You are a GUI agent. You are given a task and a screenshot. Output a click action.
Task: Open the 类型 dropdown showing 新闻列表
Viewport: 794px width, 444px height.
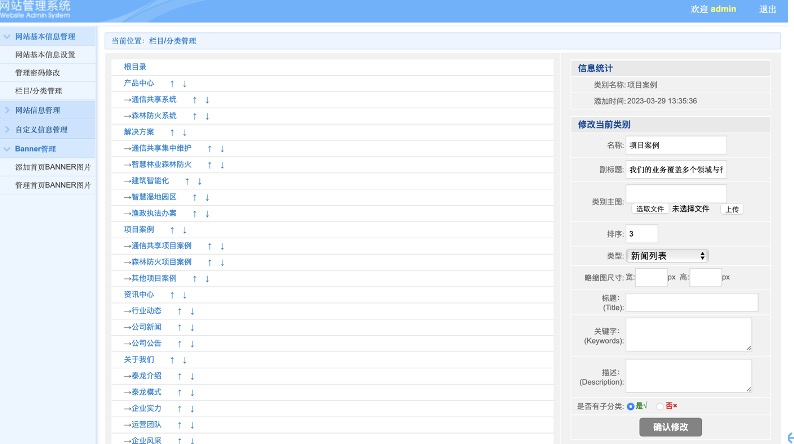point(667,256)
